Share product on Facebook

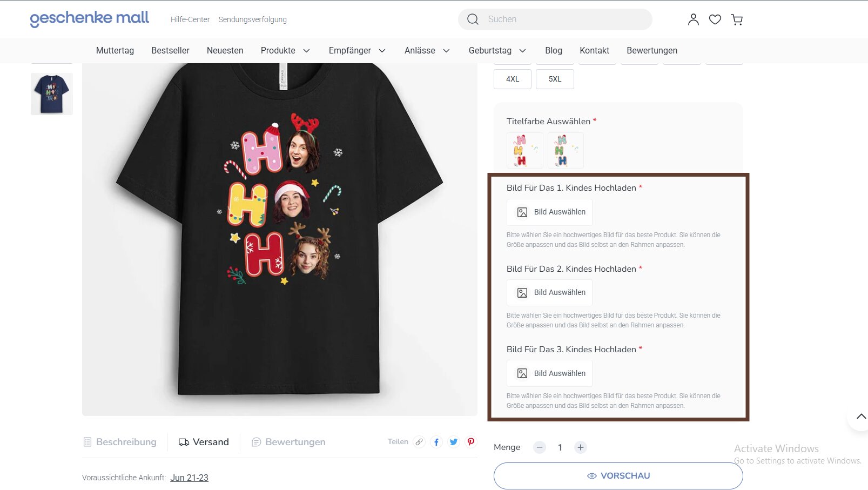point(436,442)
